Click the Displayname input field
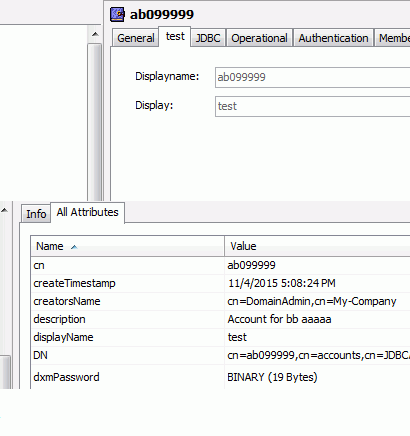Image resolution: width=410 pixels, height=436 pixels. [x=313, y=77]
